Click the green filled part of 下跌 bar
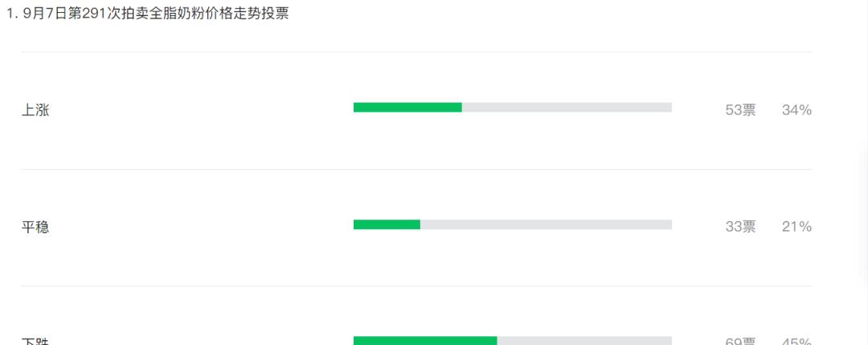The image size is (868, 345). [425, 340]
